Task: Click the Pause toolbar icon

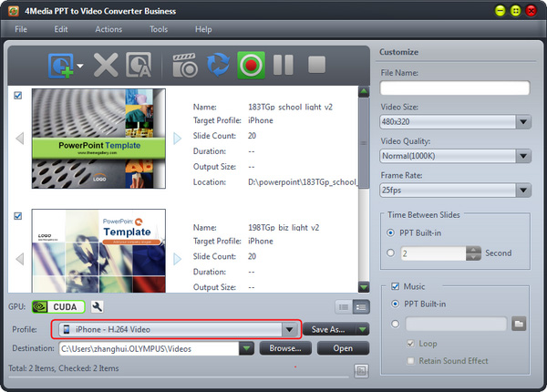Action: pyautogui.click(x=284, y=65)
